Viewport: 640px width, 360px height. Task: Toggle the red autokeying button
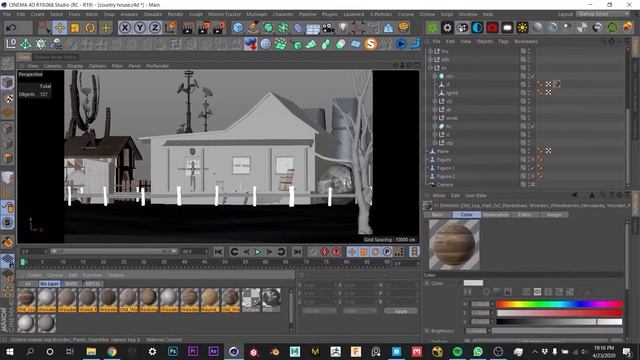[x=324, y=252]
